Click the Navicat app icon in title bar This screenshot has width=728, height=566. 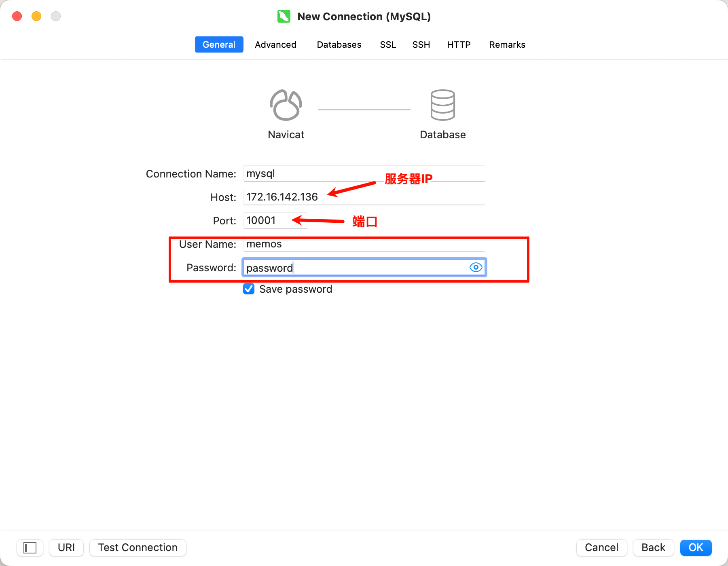[284, 17]
